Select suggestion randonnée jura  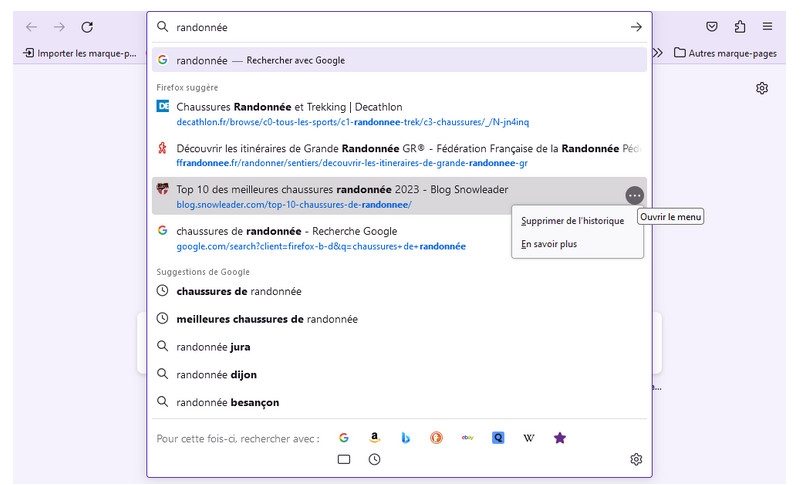tap(399, 347)
